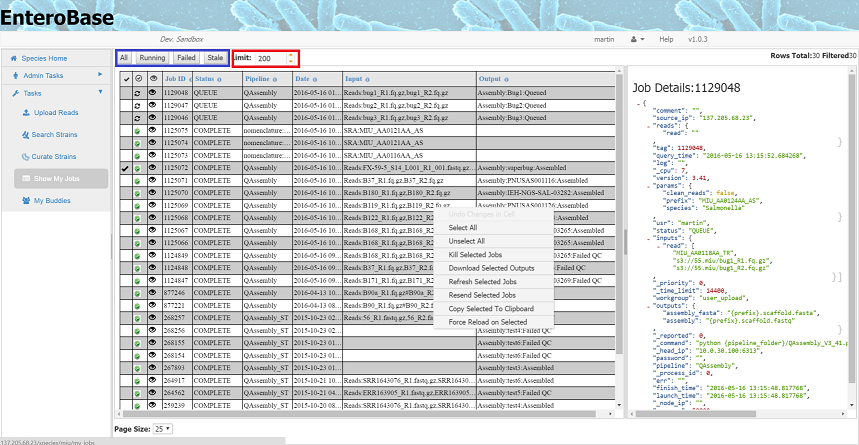Click the Input column filter icon

[x=366, y=80]
